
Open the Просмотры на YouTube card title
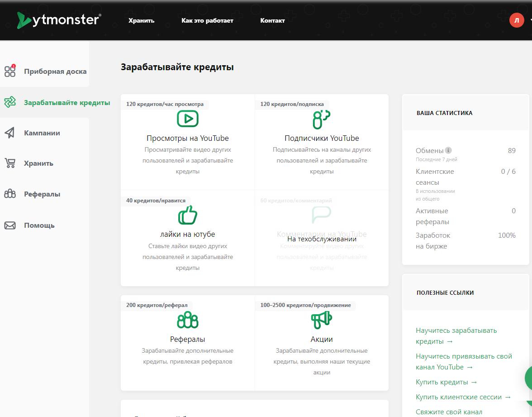tap(188, 138)
